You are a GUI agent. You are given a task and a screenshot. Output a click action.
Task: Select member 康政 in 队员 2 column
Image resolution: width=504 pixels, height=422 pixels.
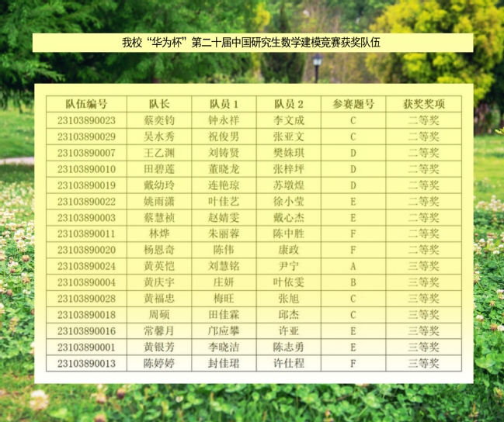click(289, 250)
